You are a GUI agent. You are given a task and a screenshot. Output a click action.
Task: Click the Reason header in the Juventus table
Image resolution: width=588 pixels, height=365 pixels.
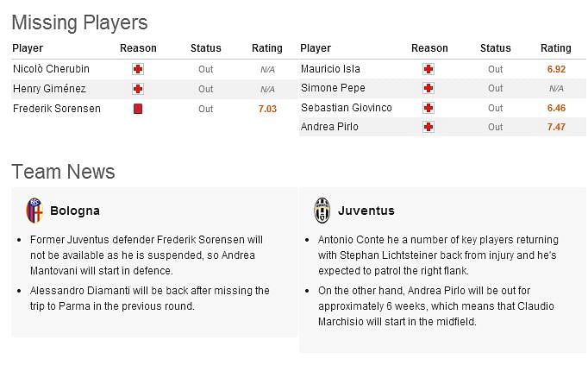429,48
